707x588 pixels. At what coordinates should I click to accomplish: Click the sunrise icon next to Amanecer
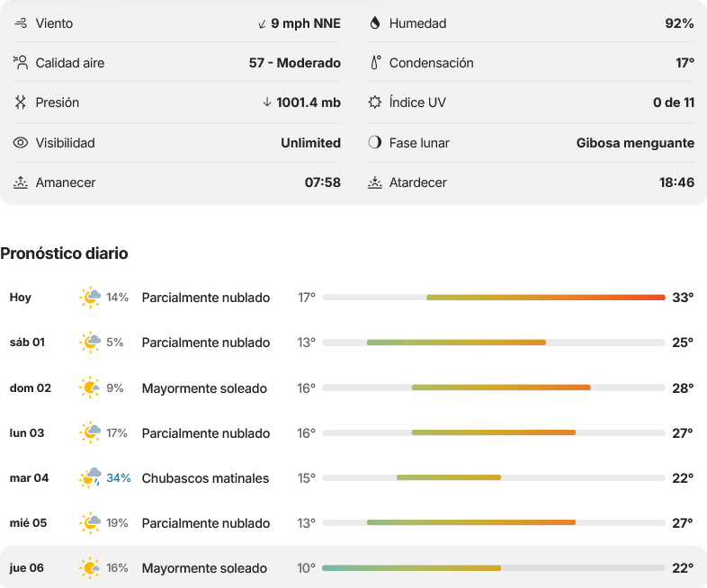tap(21, 183)
